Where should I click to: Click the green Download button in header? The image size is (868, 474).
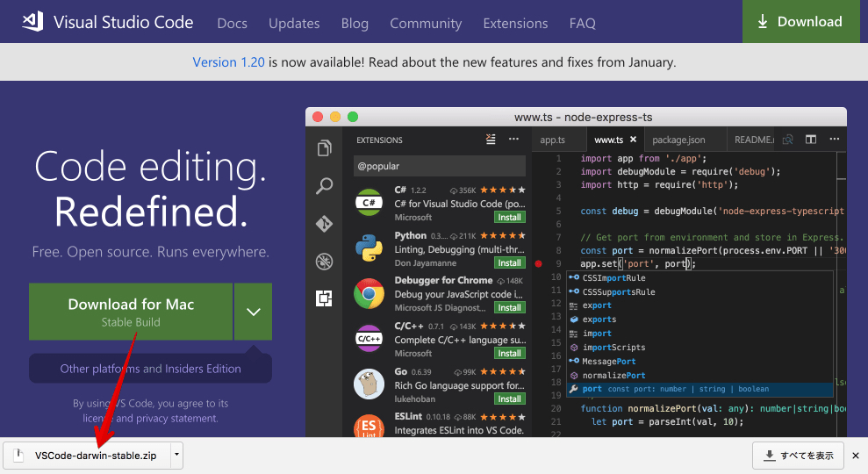[800, 22]
